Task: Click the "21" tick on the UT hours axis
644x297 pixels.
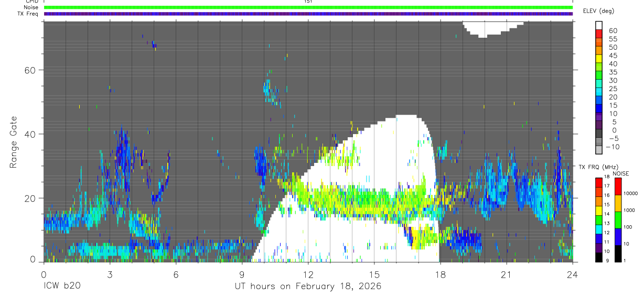Action: pyautogui.click(x=507, y=274)
